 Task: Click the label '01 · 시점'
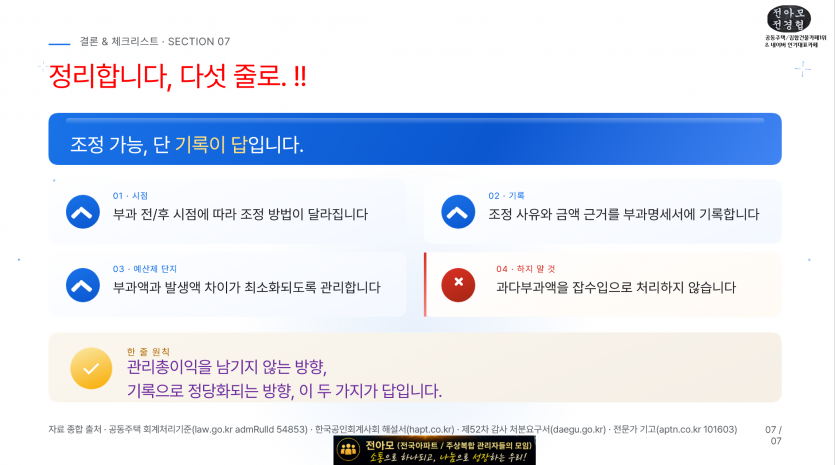pyautogui.click(x=130, y=195)
